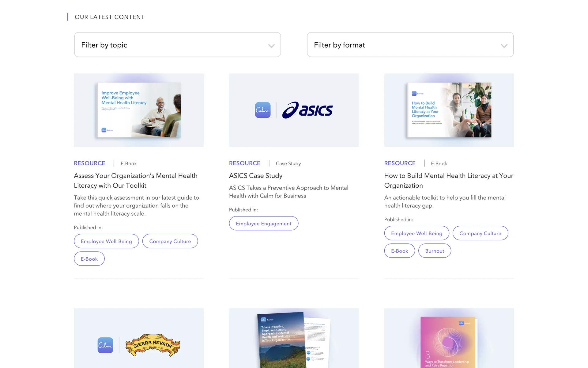Open the How to Build Mental Health Literacy cover image
The width and height of the screenshot is (588, 368).
click(x=449, y=110)
